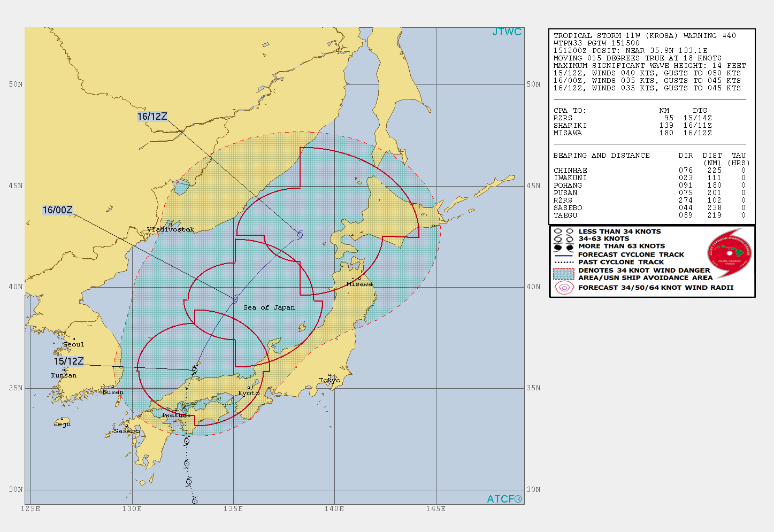Click the MISAWA row in the CPA table
This screenshot has width=774, height=532.
pos(633,133)
